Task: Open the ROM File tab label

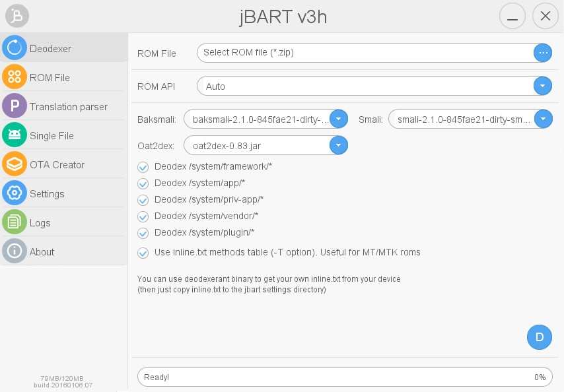Action: [x=50, y=78]
